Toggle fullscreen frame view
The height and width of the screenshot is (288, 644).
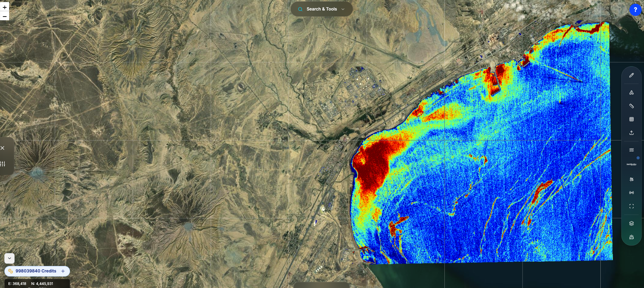(x=631, y=206)
